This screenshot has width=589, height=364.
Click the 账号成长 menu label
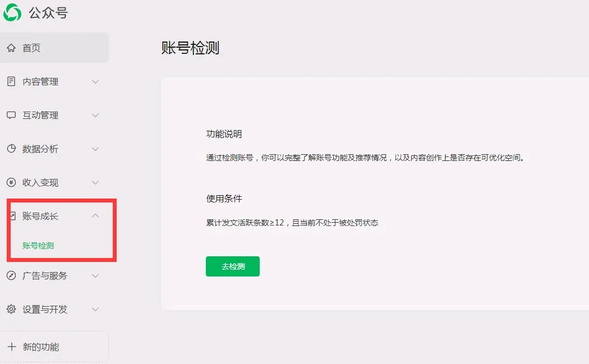click(40, 216)
